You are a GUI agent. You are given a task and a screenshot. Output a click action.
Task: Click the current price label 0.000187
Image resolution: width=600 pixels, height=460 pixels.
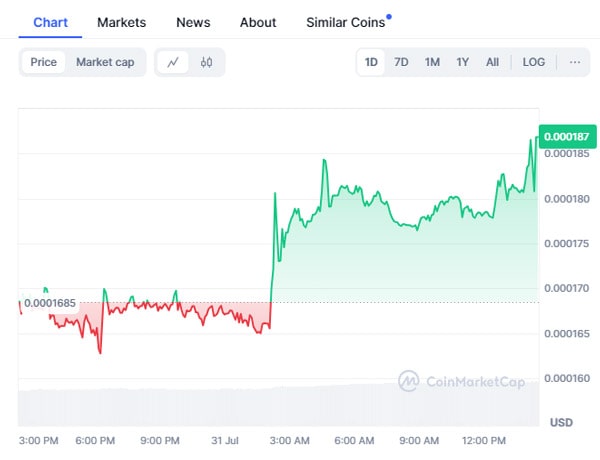click(565, 135)
